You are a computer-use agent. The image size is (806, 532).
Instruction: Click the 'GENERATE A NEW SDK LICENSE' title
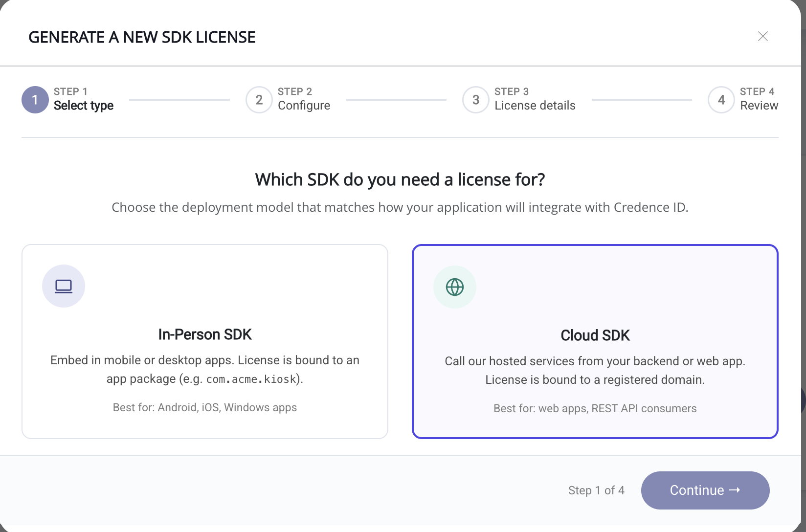pyautogui.click(x=142, y=37)
